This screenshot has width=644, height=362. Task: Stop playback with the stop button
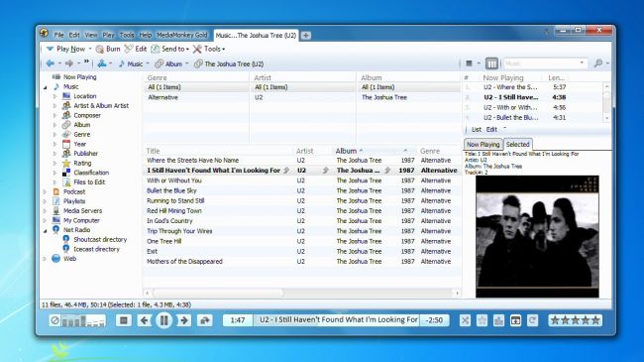coord(123,320)
